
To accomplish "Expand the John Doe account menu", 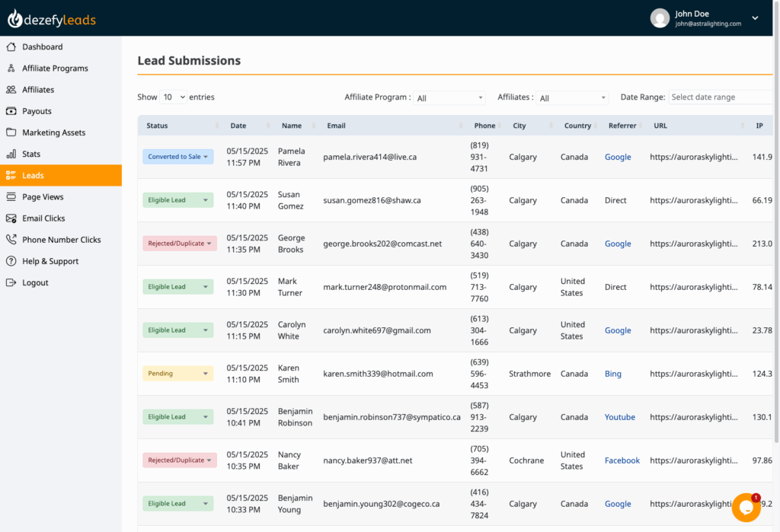I will [754, 17].
